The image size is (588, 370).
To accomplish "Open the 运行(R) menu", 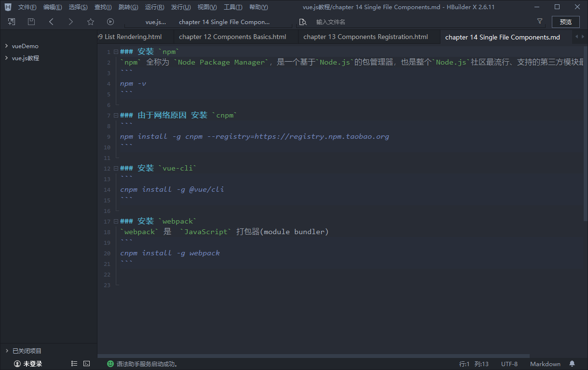I will tap(154, 7).
